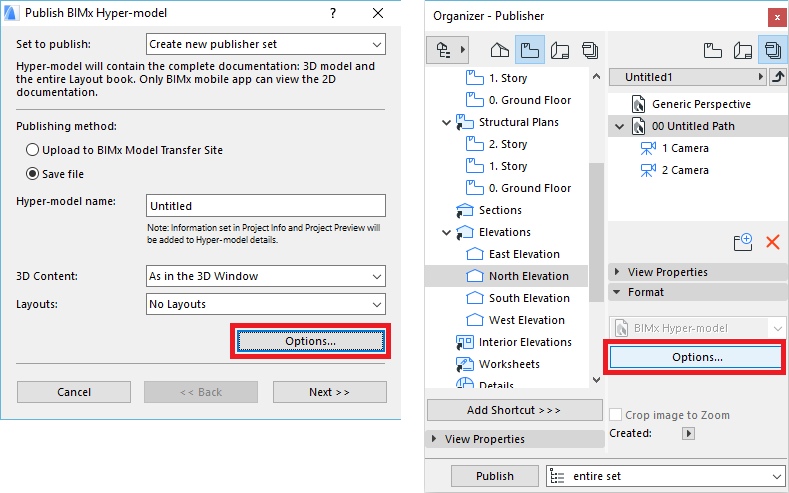Select the Publisher Sets icon on right panel
The height and width of the screenshot is (493, 789).
[x=772, y=50]
